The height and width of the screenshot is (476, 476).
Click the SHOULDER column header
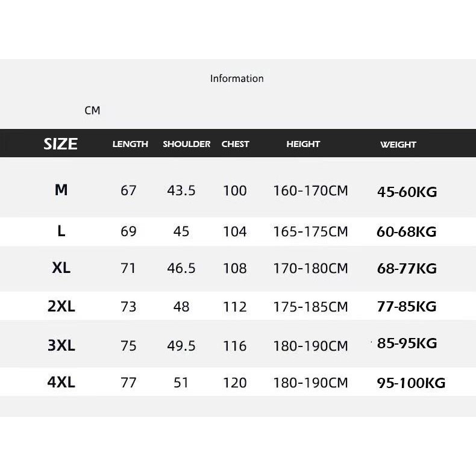tap(186, 144)
